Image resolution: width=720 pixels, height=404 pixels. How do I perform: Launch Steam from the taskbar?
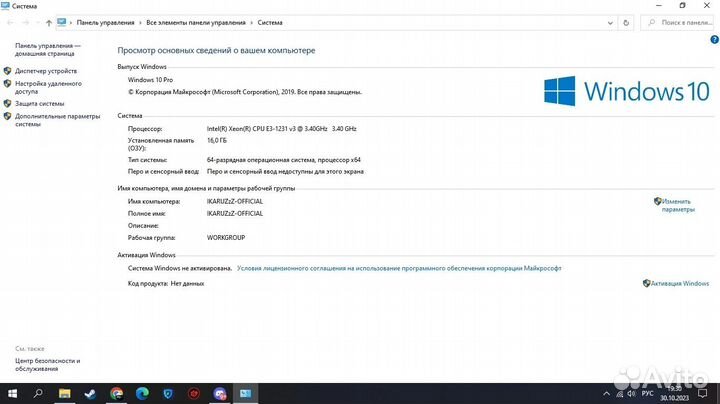[x=90, y=393]
